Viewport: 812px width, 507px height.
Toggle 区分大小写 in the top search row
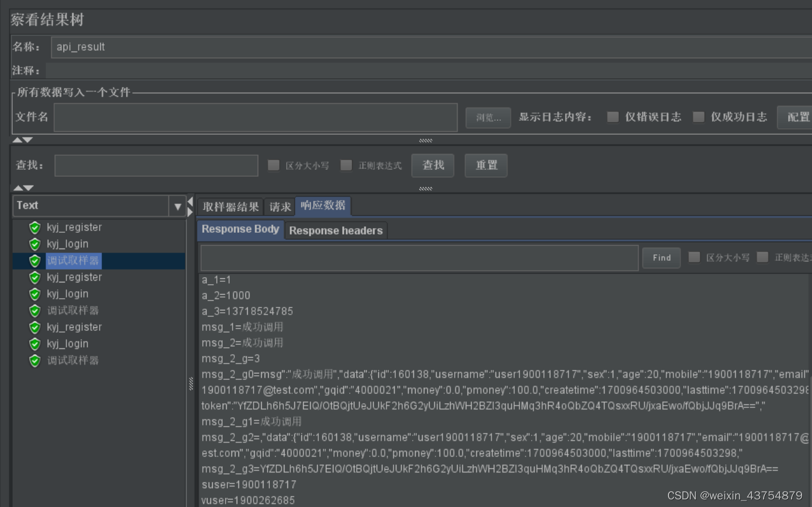273,166
